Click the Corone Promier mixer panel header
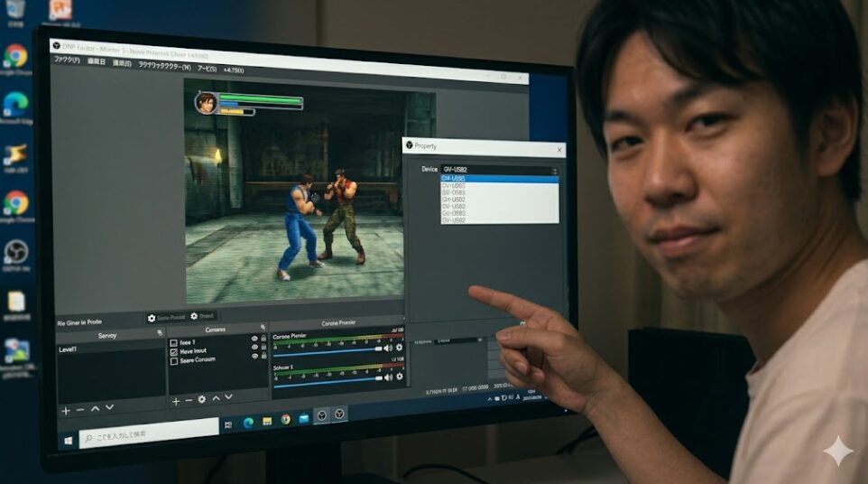Viewport: 868px width, 484px height. point(338,323)
